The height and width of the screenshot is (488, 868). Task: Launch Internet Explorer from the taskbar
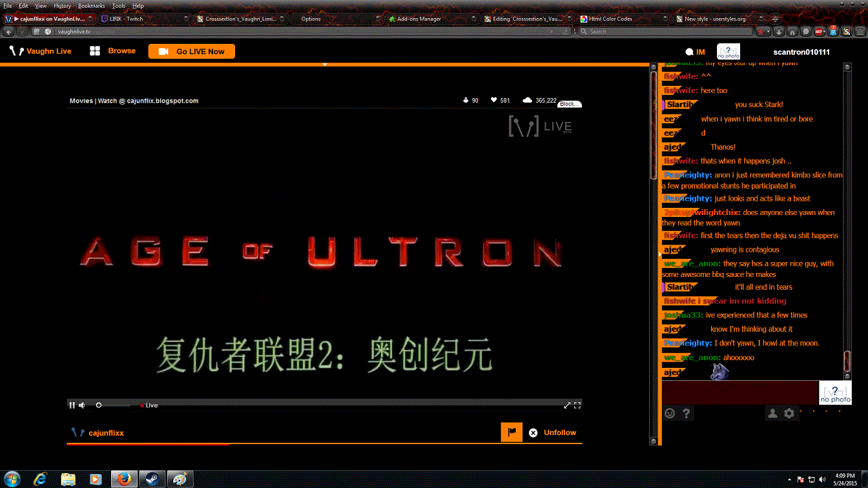[x=41, y=479]
